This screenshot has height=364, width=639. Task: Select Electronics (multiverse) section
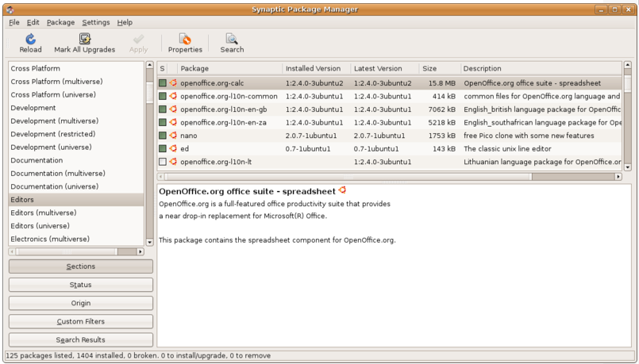[76, 239]
